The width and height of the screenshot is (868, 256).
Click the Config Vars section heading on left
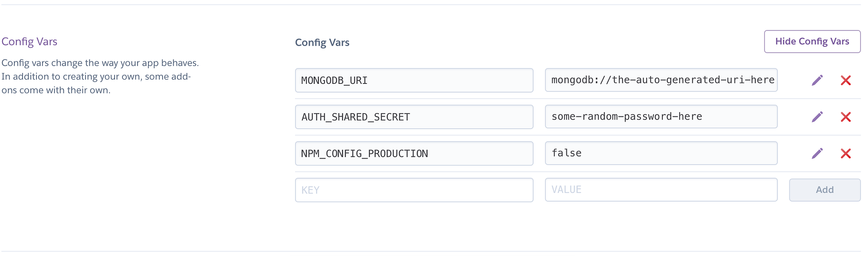tap(30, 42)
